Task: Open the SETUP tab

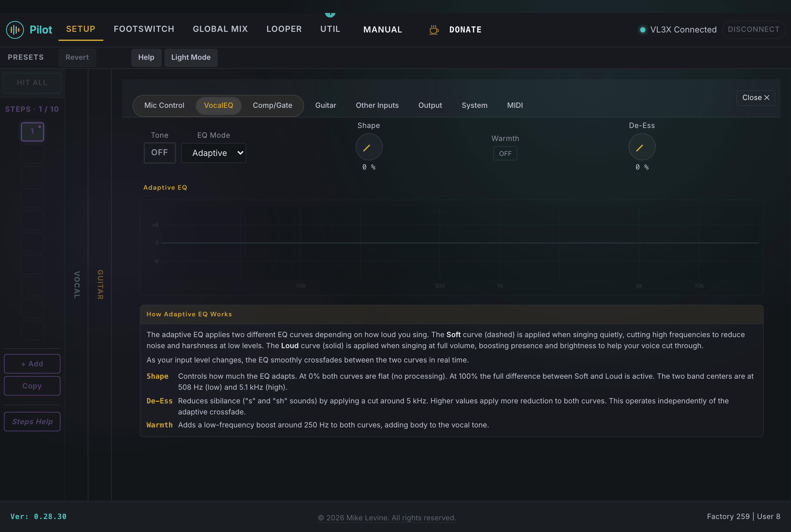Action: (81, 29)
